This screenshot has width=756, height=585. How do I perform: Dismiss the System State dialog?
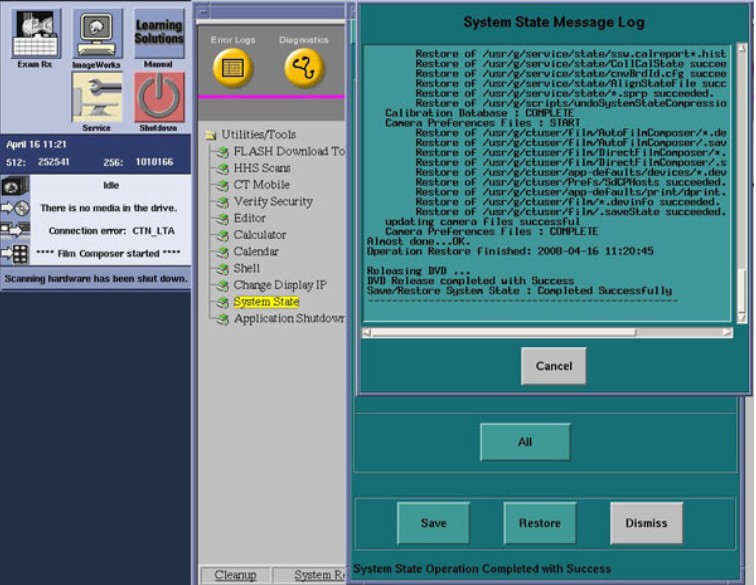tap(646, 523)
